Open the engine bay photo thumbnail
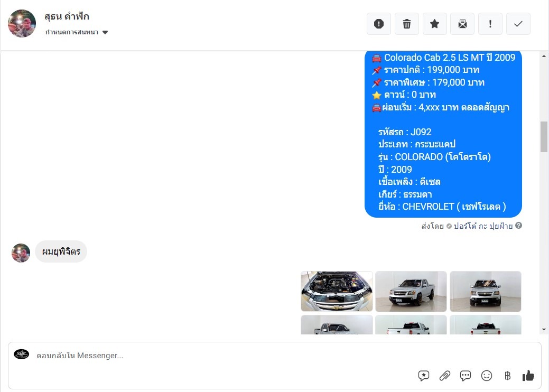This screenshot has height=392, width=549. pyautogui.click(x=337, y=291)
